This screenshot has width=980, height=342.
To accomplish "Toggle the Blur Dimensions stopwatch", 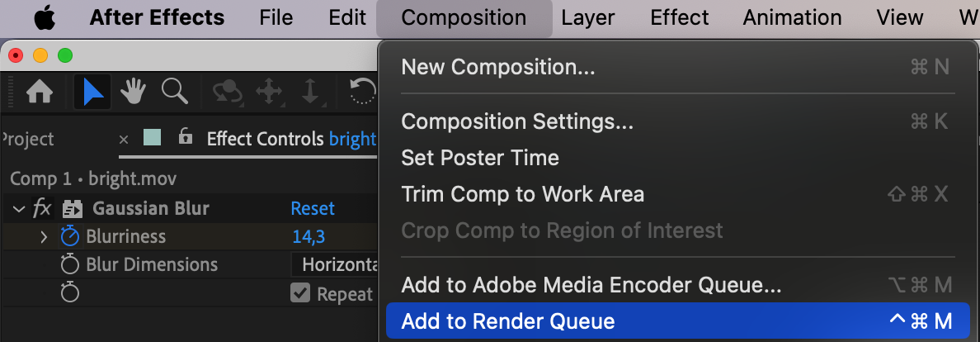I will [x=70, y=264].
